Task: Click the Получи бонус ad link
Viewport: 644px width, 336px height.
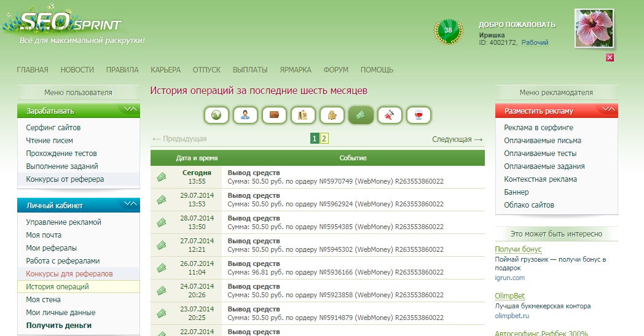Action: (x=518, y=249)
